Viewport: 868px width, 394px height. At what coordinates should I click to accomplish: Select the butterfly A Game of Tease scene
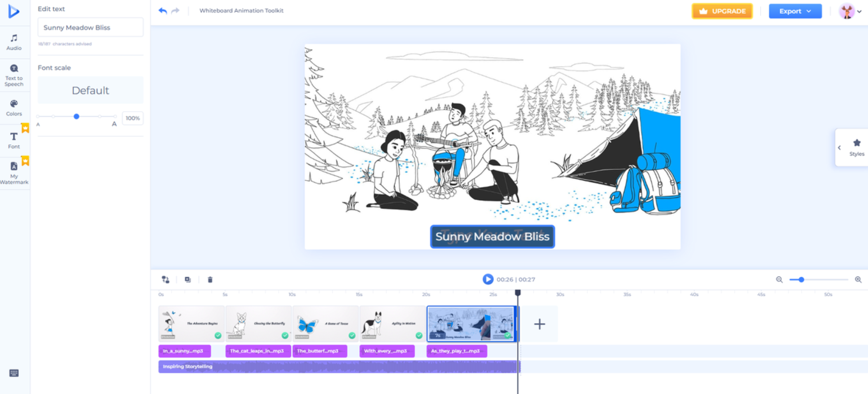pyautogui.click(x=325, y=324)
